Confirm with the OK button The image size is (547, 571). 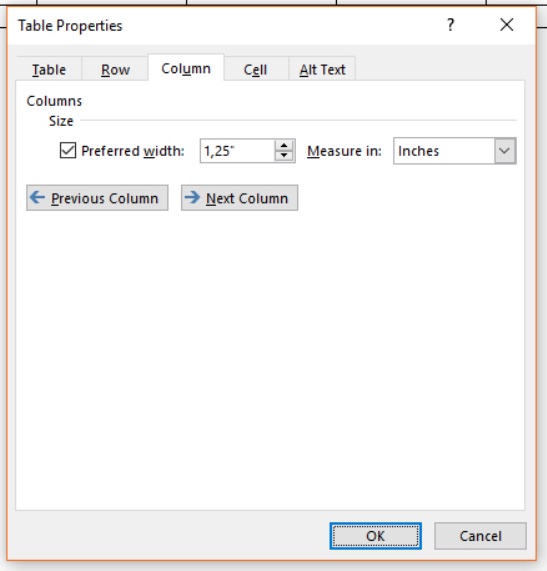[x=375, y=536]
